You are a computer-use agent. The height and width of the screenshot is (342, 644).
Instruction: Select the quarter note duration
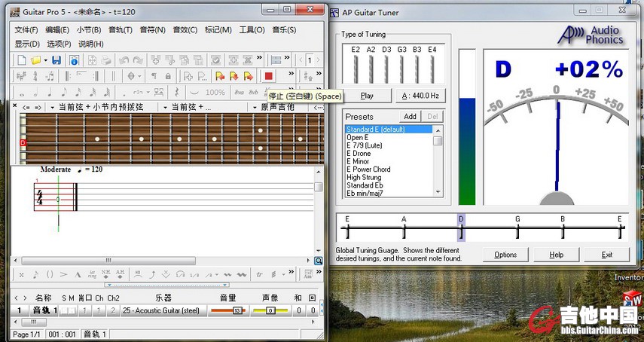click(x=50, y=93)
